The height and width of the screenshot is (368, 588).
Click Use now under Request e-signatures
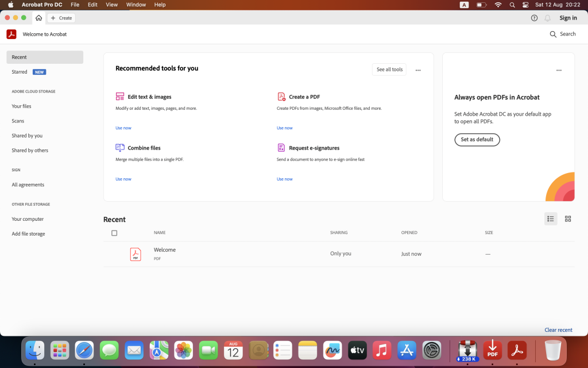pyautogui.click(x=285, y=179)
